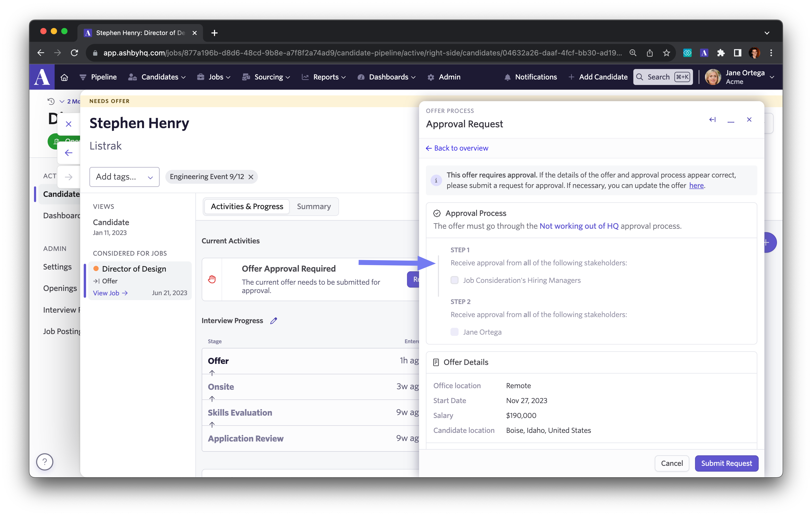Open the Not working out of HQ link
The image size is (812, 516).
(579, 226)
